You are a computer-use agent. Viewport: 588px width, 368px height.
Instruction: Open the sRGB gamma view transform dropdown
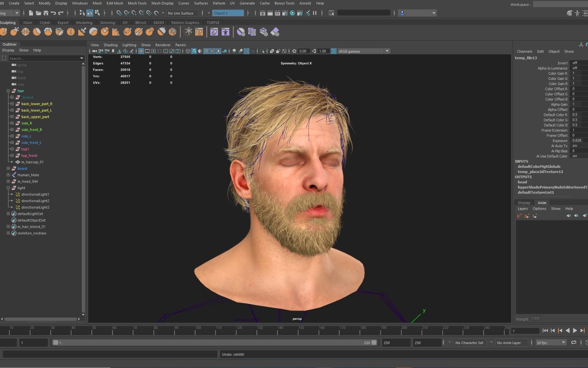[387, 51]
